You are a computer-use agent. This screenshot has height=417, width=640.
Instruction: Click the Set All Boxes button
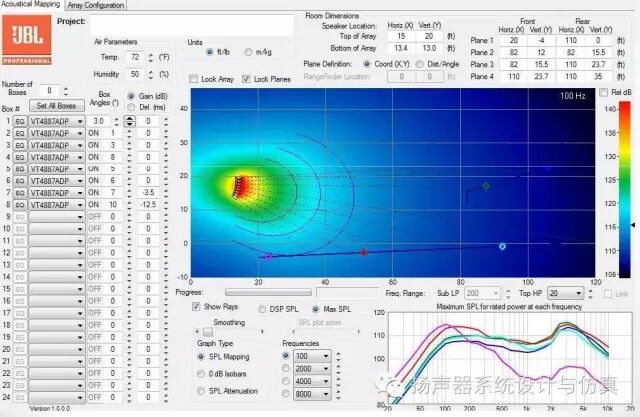pos(54,105)
